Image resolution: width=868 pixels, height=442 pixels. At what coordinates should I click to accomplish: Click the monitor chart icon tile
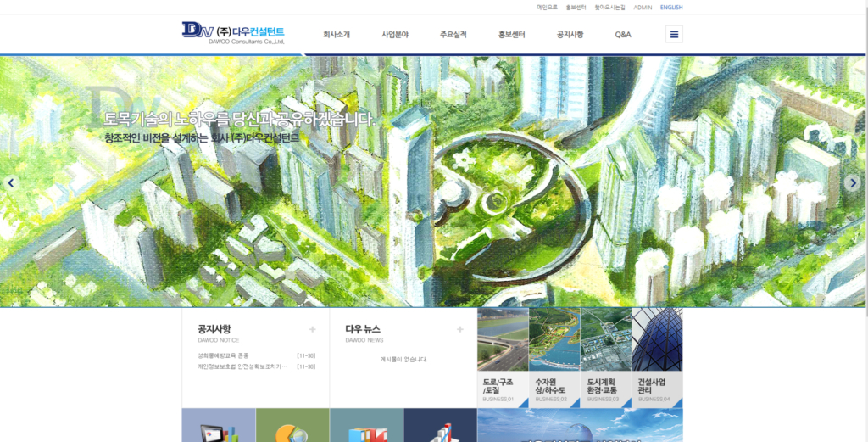[x=219, y=427]
